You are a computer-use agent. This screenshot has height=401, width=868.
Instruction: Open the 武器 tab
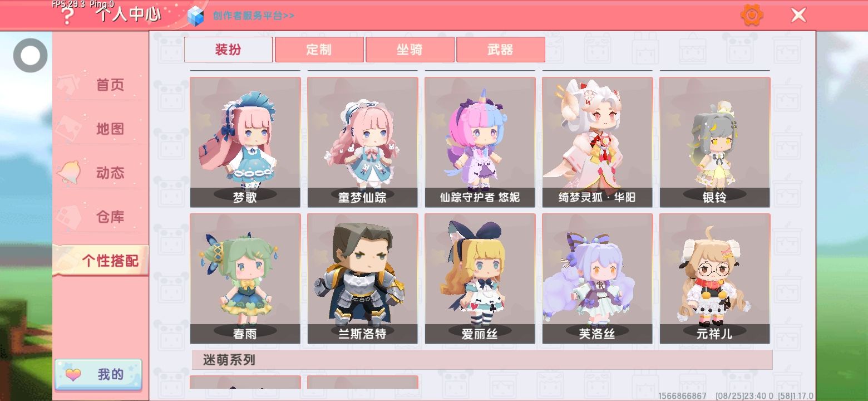pos(500,50)
